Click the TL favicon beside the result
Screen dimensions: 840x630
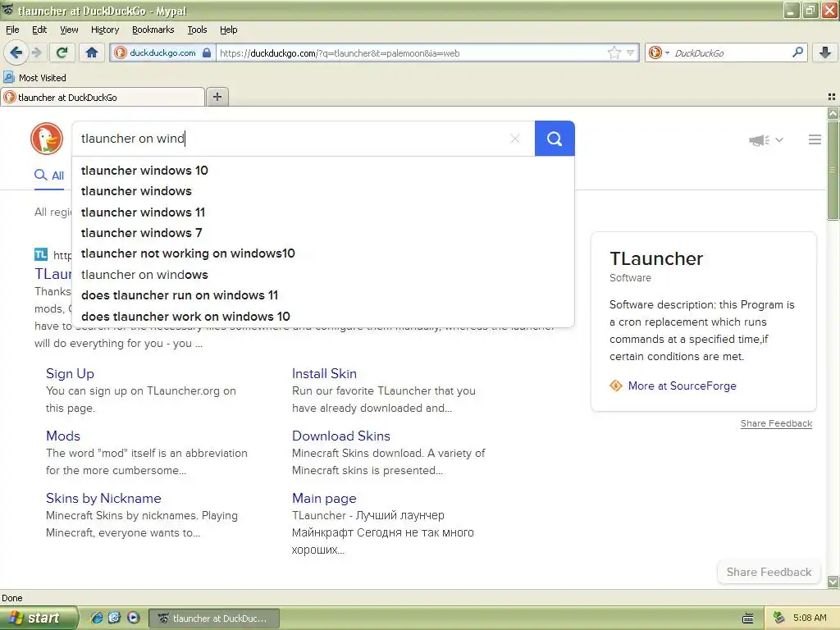pos(41,254)
